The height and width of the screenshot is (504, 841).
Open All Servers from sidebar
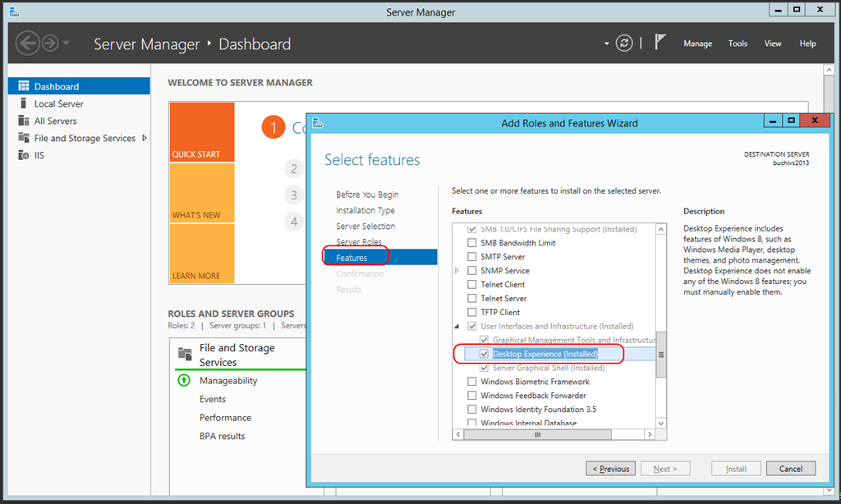point(55,121)
